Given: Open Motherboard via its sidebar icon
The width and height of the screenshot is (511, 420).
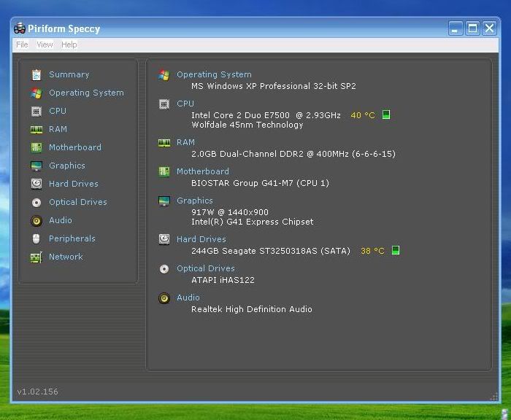Looking at the screenshot, I should pyautogui.click(x=36, y=147).
